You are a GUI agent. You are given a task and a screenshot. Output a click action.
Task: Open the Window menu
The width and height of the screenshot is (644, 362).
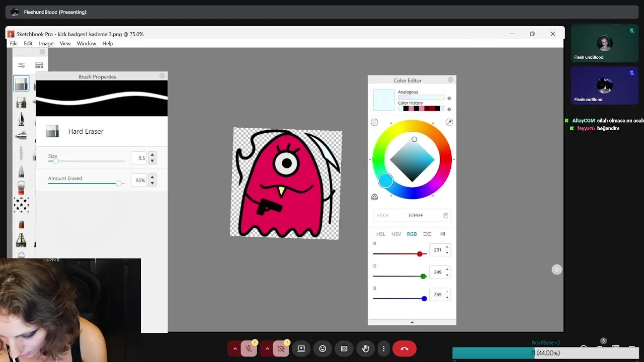click(87, 44)
